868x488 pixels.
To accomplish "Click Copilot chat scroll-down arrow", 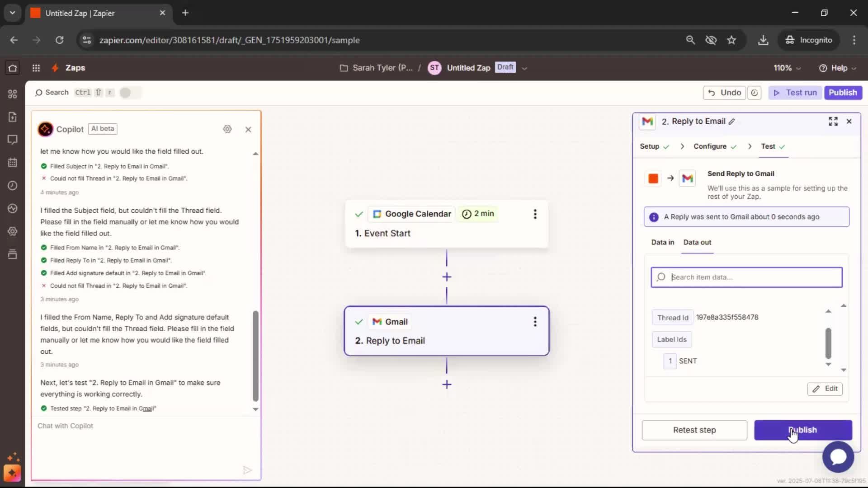I will [255, 409].
